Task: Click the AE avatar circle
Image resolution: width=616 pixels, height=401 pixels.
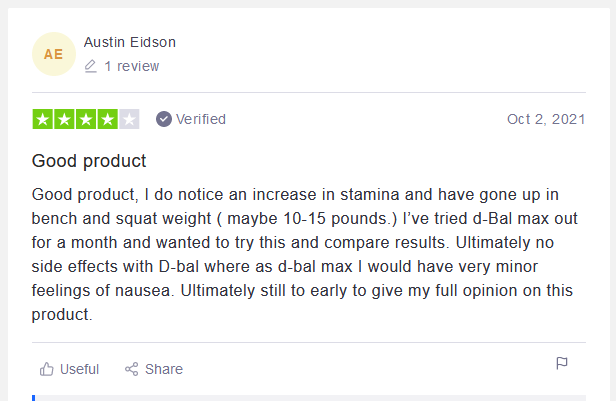Action: (x=54, y=54)
